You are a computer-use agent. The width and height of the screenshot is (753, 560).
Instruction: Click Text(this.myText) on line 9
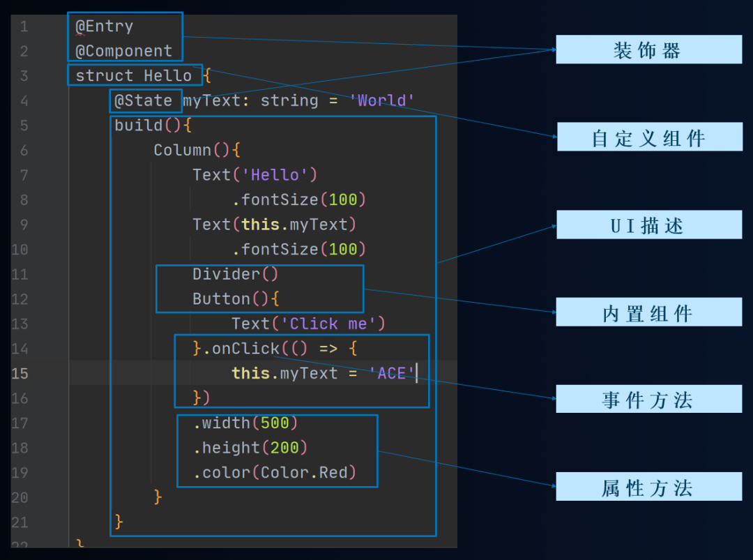[274, 225]
